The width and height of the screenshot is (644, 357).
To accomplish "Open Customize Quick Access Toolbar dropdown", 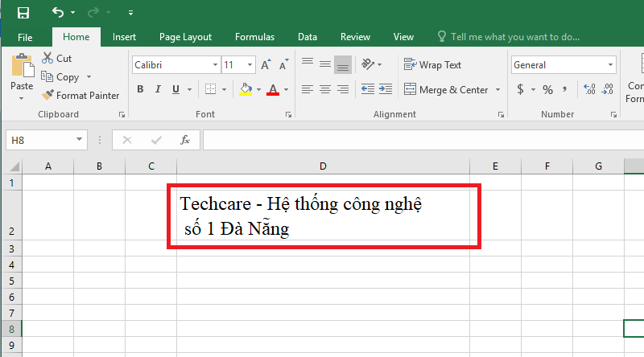I will pos(130,13).
